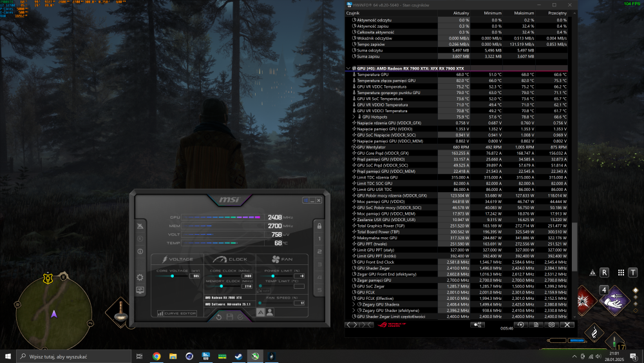Toggle user-defined fan control icon
This screenshot has height=363, width=644.
[270, 312]
